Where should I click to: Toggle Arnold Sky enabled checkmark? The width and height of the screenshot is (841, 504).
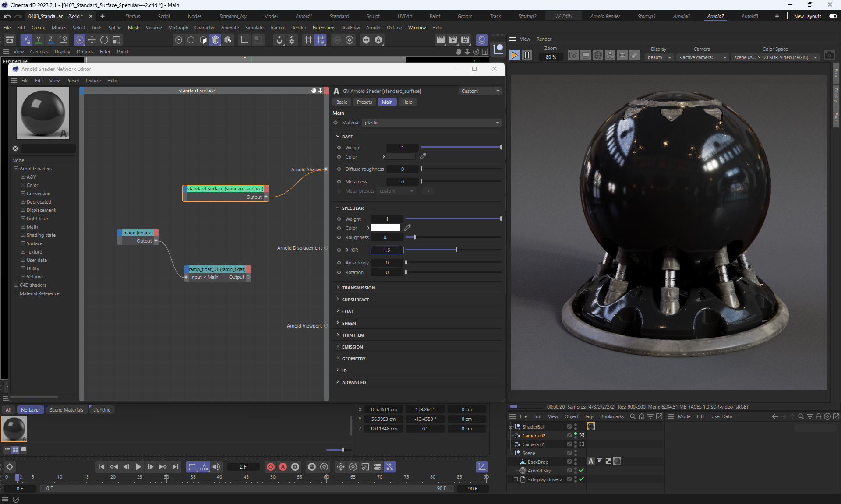(581, 470)
